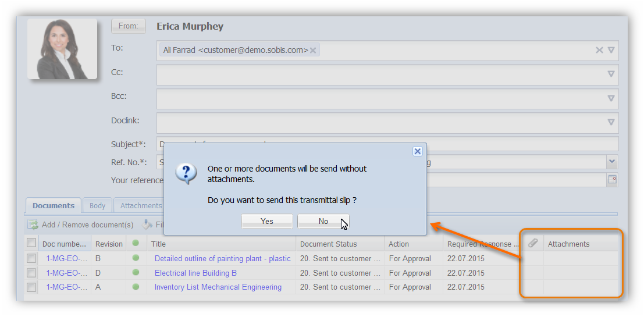The width and height of the screenshot is (644, 317).
Task: Click Erica Murphey's profile photo
Action: click(62, 49)
